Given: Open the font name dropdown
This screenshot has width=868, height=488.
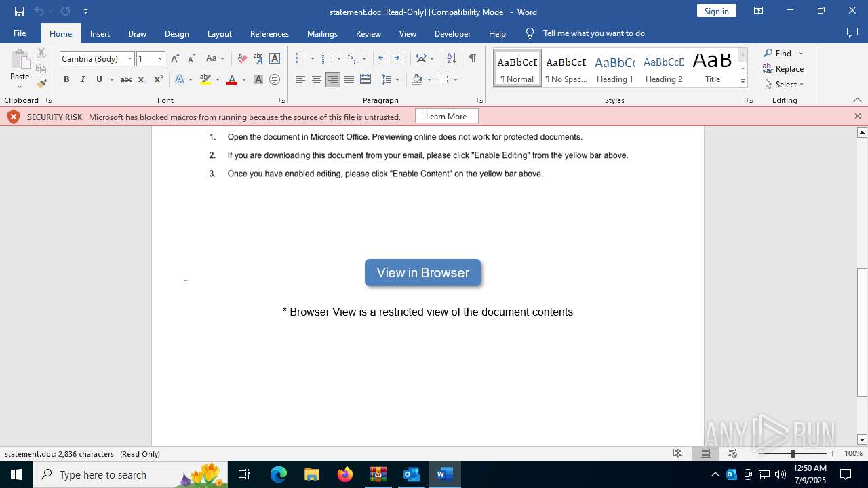Looking at the screenshot, I should click(130, 59).
